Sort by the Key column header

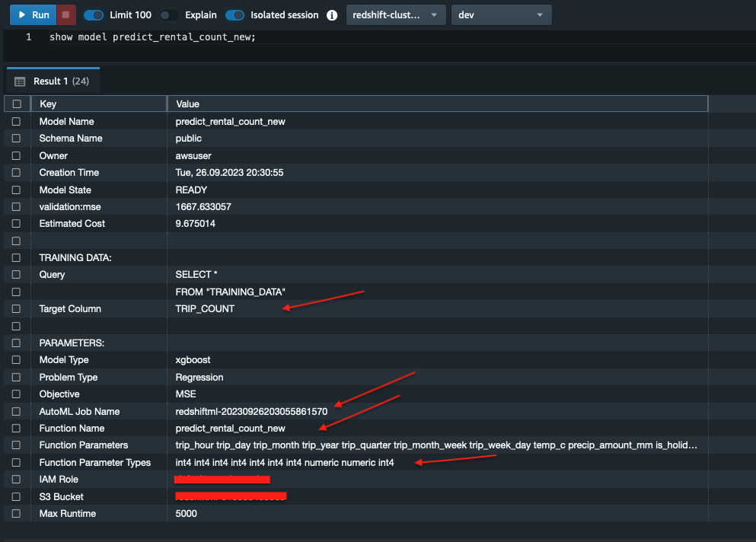(99, 104)
